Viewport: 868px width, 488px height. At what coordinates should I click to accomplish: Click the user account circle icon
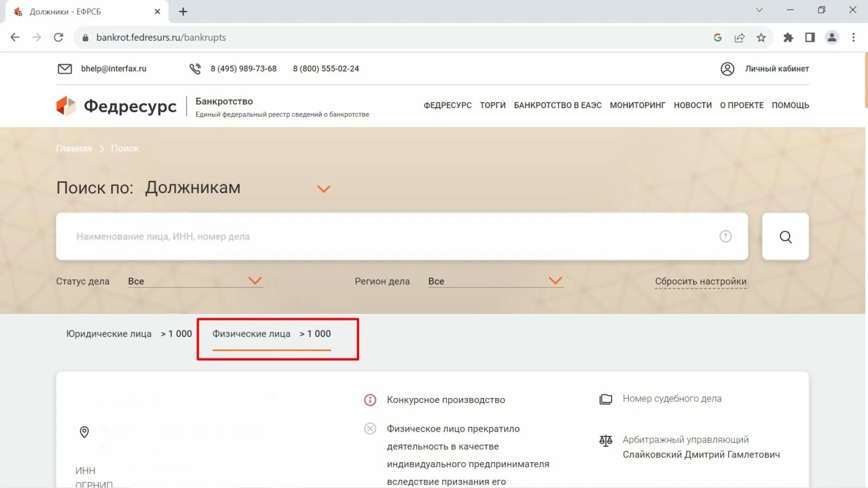[x=727, y=69]
